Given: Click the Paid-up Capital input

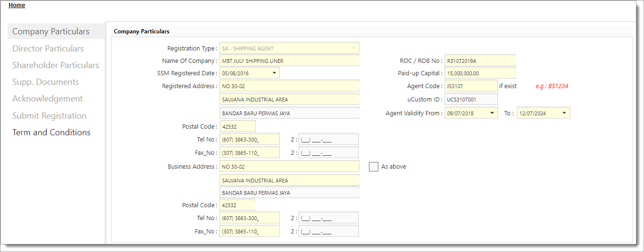Looking at the screenshot, I should pyautogui.click(x=480, y=73).
